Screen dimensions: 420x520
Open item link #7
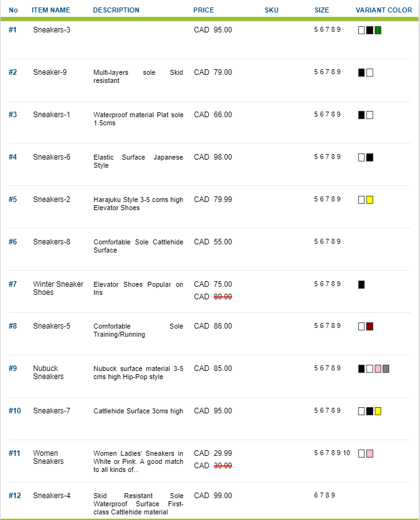click(12, 284)
